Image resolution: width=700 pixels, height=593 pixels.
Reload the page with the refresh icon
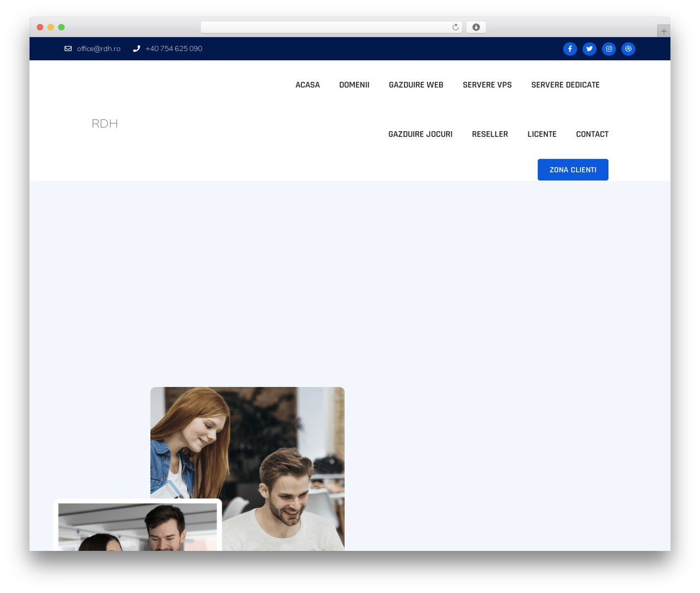[x=456, y=27]
